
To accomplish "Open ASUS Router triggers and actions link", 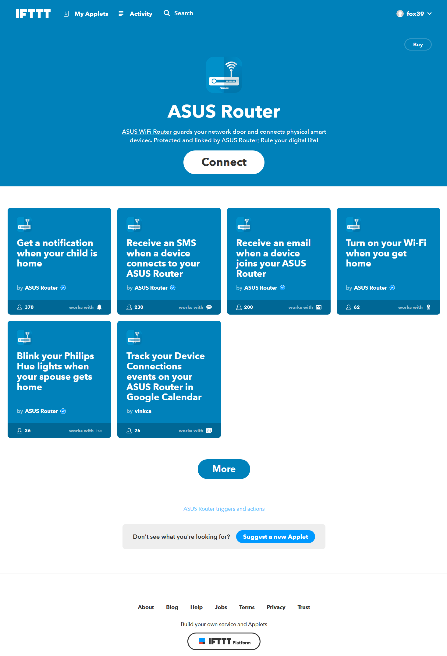I will (x=224, y=509).
